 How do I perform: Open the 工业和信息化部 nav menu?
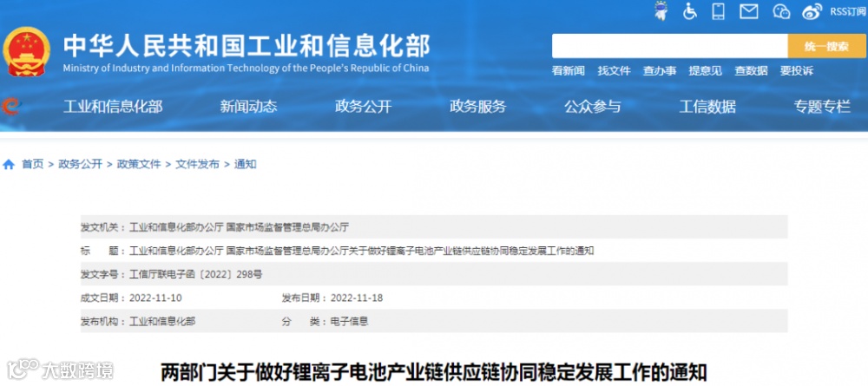[x=113, y=107]
